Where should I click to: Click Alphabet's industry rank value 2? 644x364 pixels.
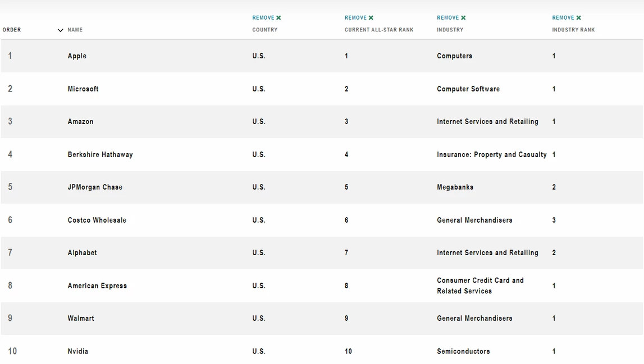point(554,253)
